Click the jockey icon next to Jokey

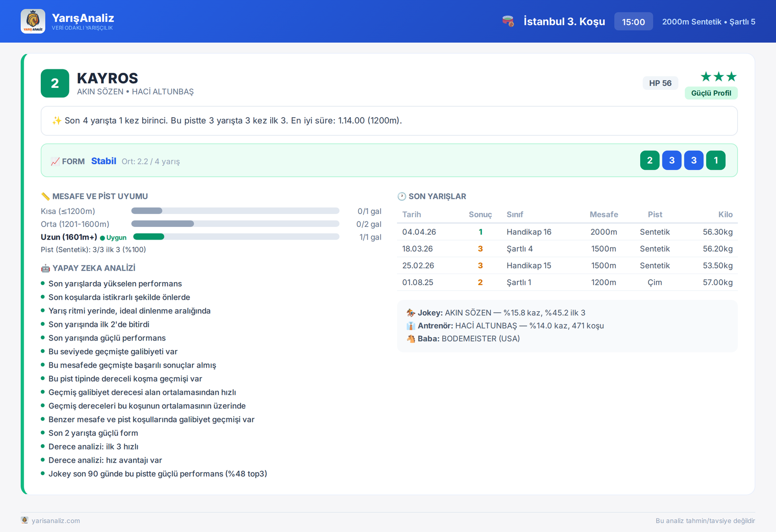pyautogui.click(x=411, y=313)
